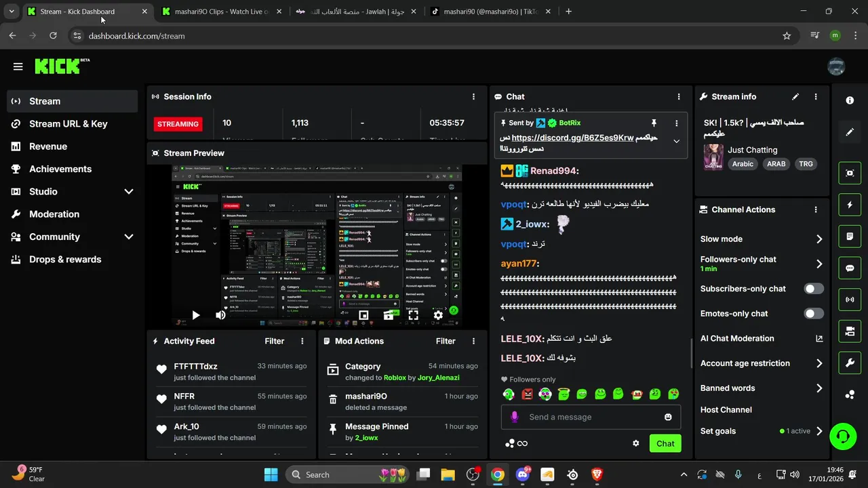The width and height of the screenshot is (868, 488).
Task: Expand the pinned message chevron
Action: 676,141
